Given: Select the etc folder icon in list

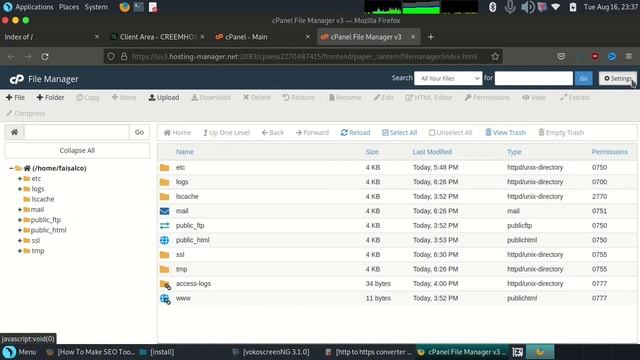Looking at the screenshot, I should tap(164, 168).
